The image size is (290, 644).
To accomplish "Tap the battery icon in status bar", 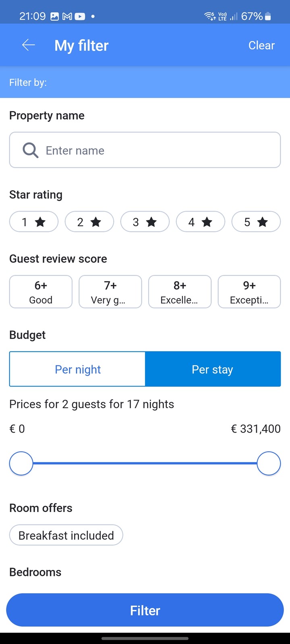I will [x=268, y=17].
